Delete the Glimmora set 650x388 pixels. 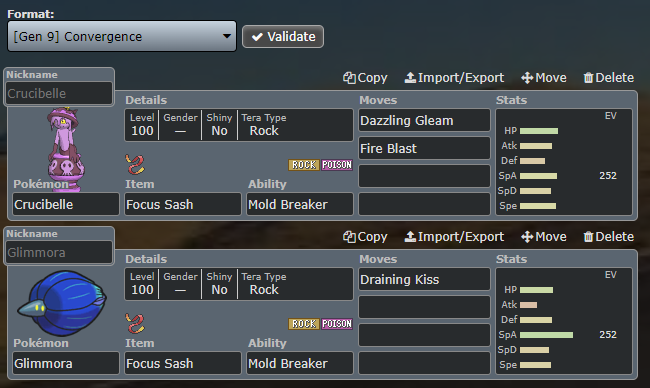609,237
